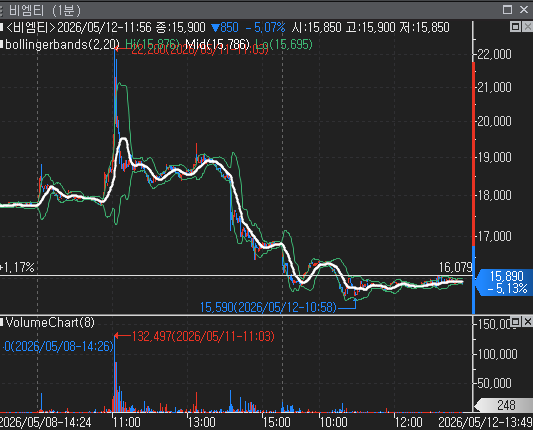Click the 11:00 time axis label
The height and width of the screenshot is (430, 533).
pos(127,423)
